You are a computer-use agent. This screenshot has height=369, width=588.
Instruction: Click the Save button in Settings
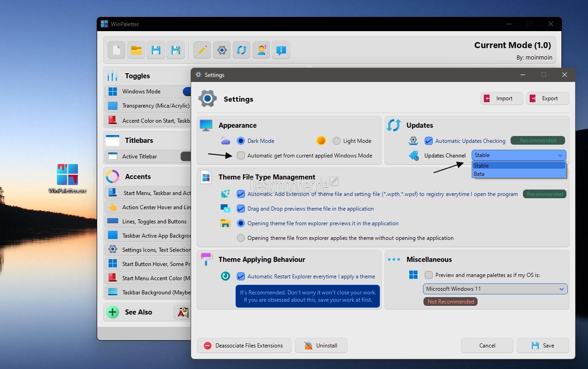(543, 346)
